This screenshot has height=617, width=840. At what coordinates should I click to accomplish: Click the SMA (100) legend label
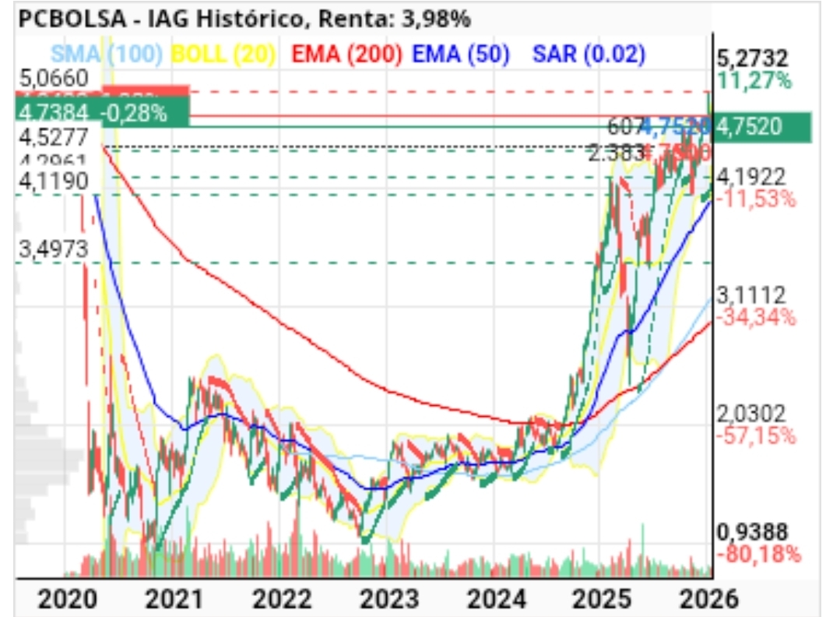106,55
